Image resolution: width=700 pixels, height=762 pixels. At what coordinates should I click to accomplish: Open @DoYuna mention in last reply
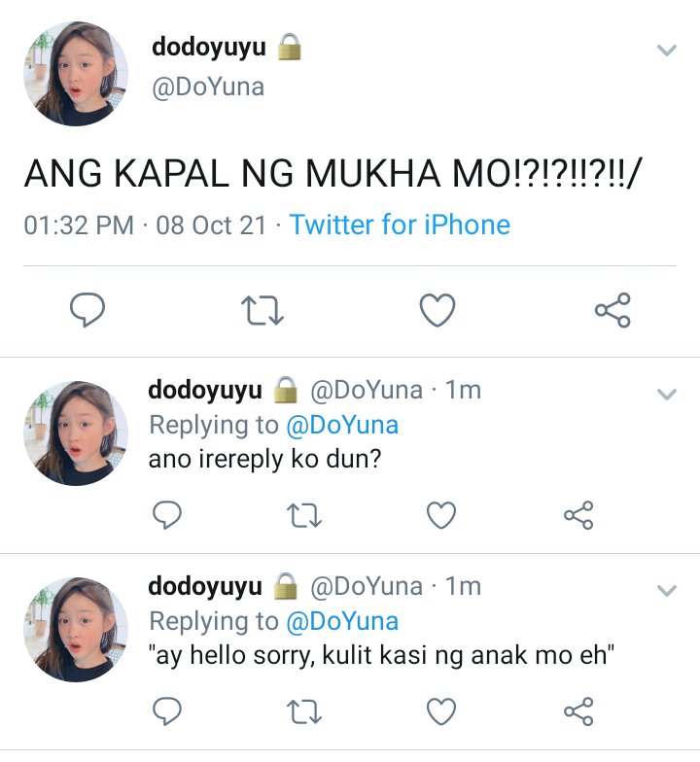[342, 621]
